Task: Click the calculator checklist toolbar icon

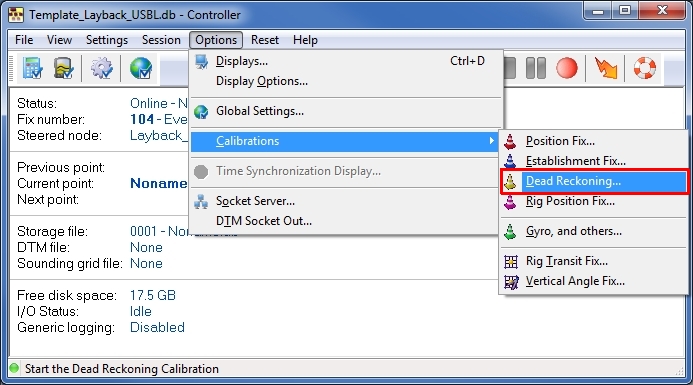Action: point(32,69)
